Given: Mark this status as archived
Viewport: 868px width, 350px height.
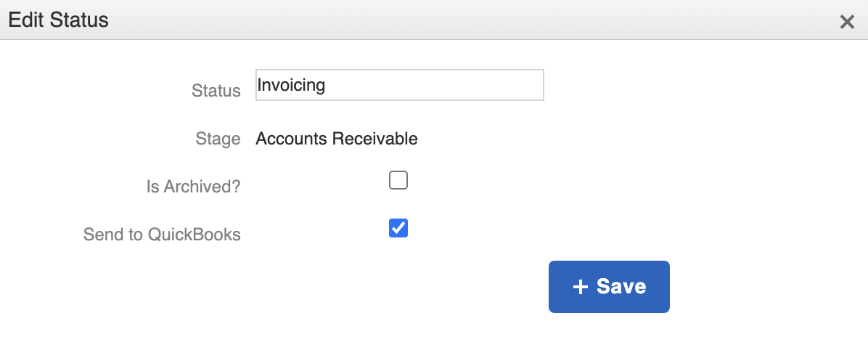Looking at the screenshot, I should [398, 180].
